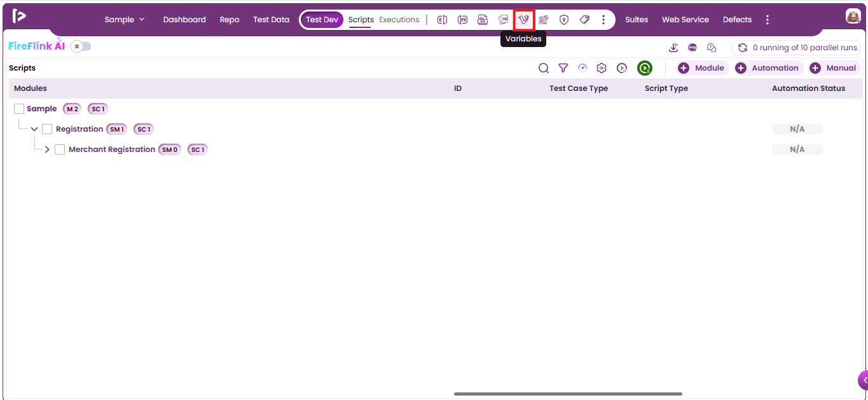Open the filter funnel in Scripts bar
Image resolution: width=868 pixels, height=400 pixels.
[563, 68]
